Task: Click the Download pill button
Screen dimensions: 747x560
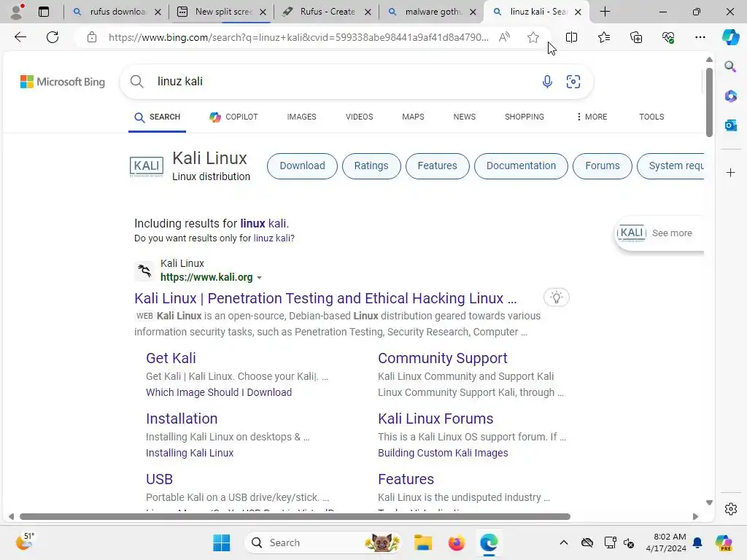Action: 302,166
